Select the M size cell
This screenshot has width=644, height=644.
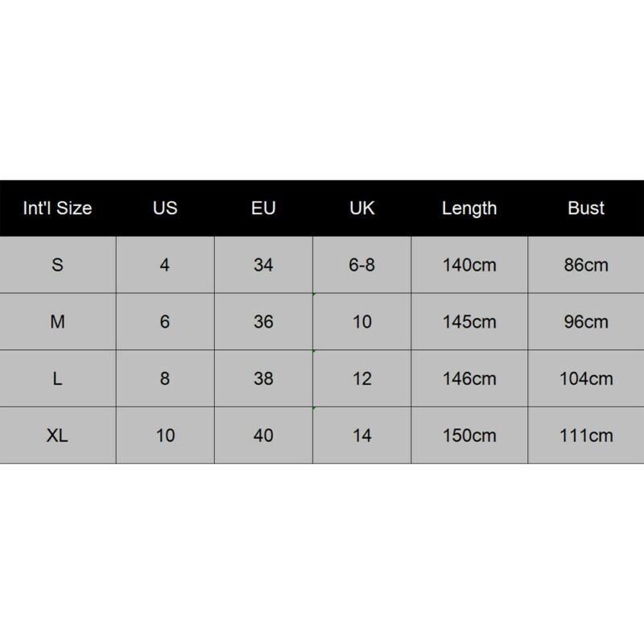tap(57, 322)
